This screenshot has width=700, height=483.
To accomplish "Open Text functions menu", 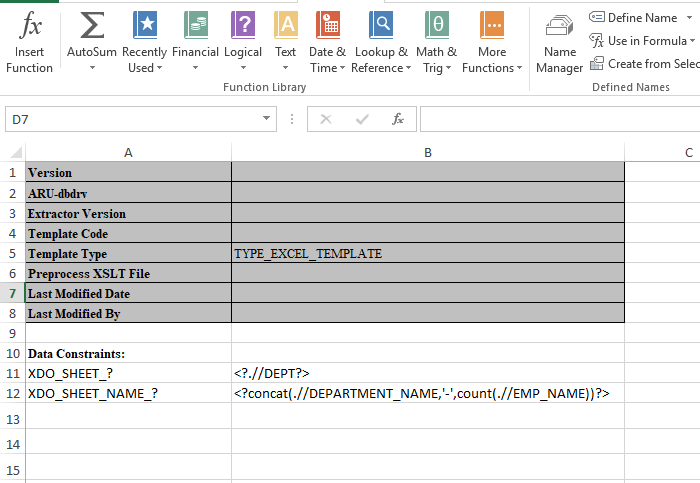I will 285,42.
